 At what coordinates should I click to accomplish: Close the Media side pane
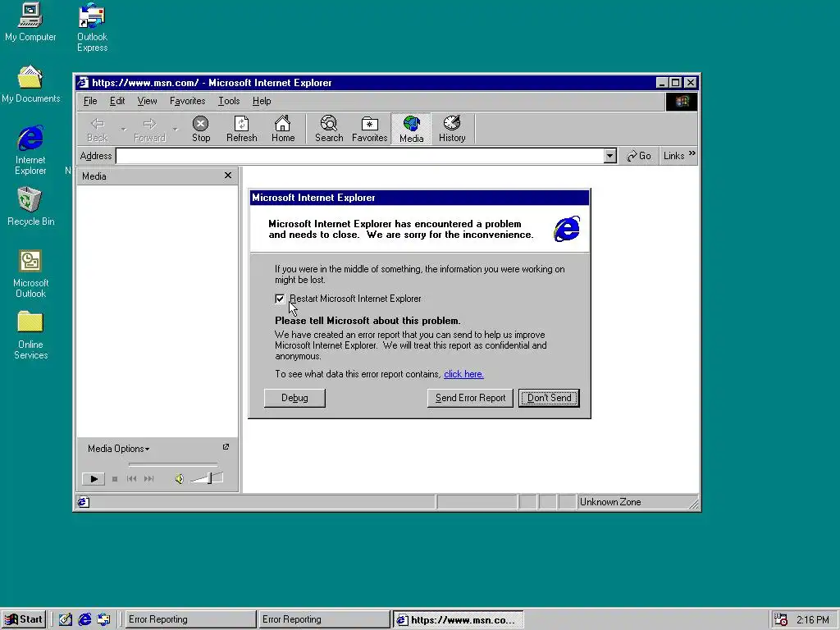click(228, 176)
